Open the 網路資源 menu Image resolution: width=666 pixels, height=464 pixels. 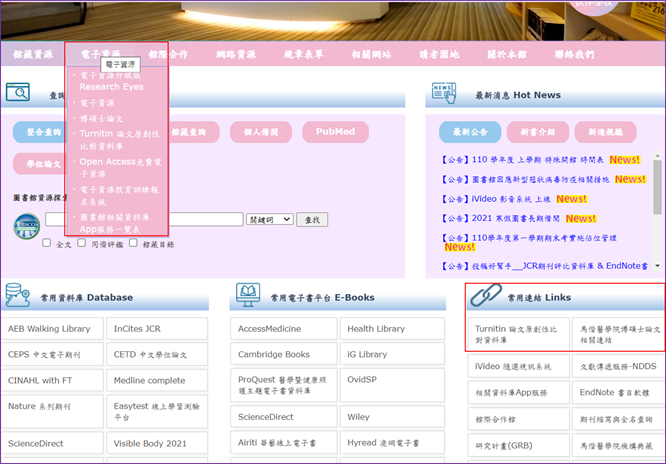(x=236, y=54)
